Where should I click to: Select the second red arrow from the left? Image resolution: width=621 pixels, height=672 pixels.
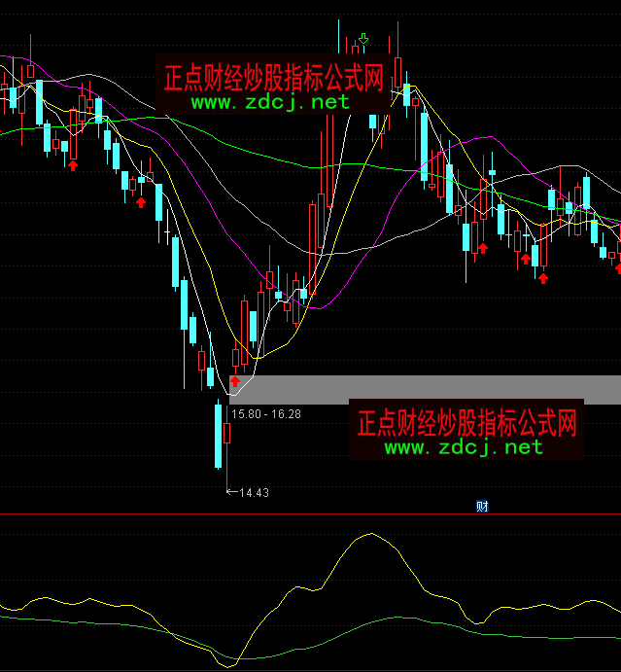(141, 201)
